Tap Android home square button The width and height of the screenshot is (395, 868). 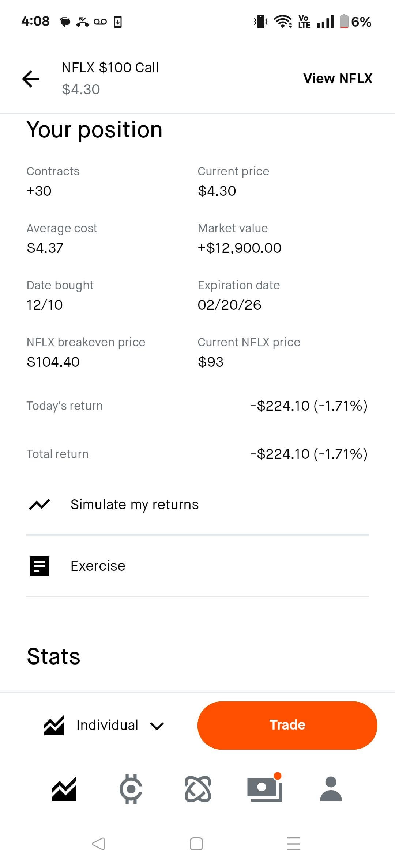pos(196,844)
